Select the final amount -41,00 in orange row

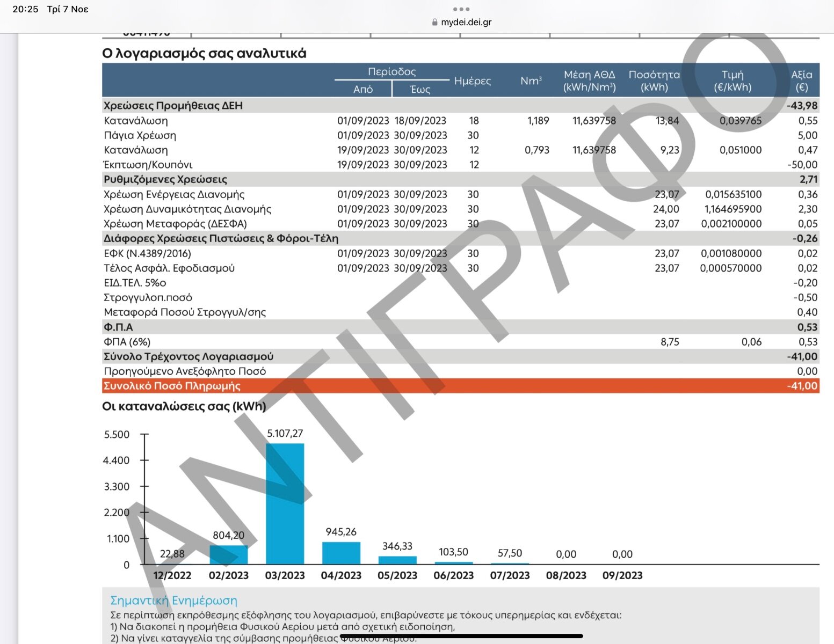[x=802, y=386]
